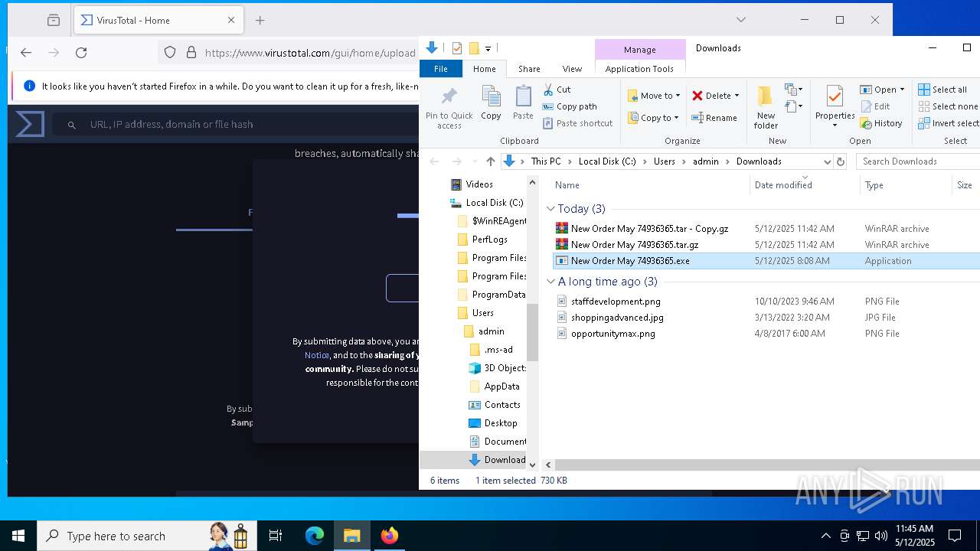Click Users breadcrumb in address bar
This screenshot has height=551, width=980.
pyautogui.click(x=665, y=161)
